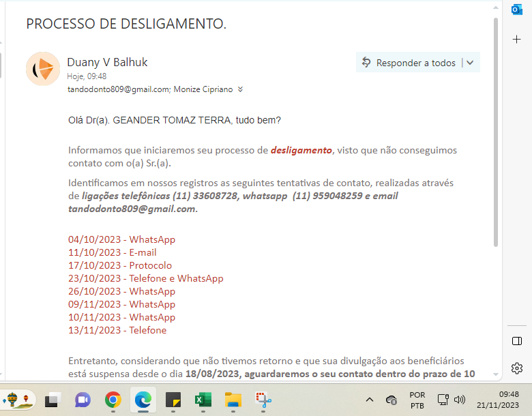Click recipient tandodonto809@gmail.com in header
Viewport: 532px width, 416px height.
(x=119, y=89)
